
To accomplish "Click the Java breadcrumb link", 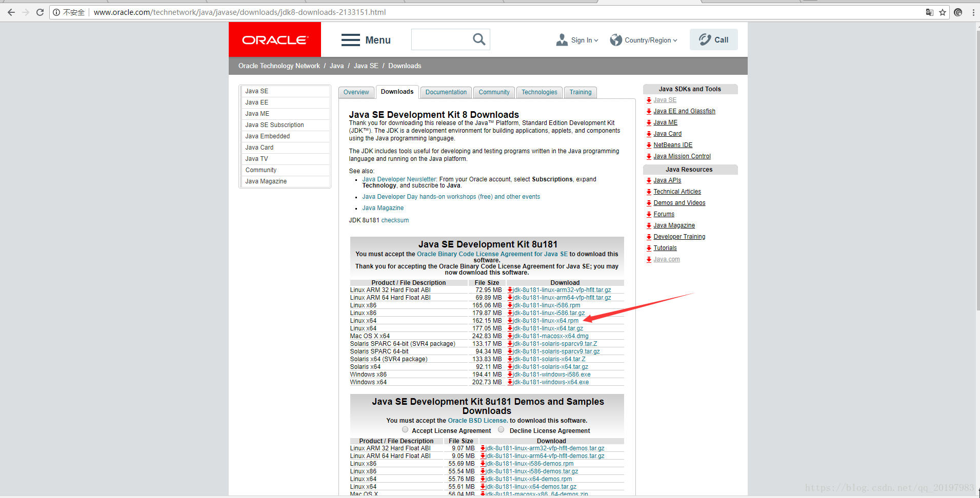I will click(x=336, y=66).
